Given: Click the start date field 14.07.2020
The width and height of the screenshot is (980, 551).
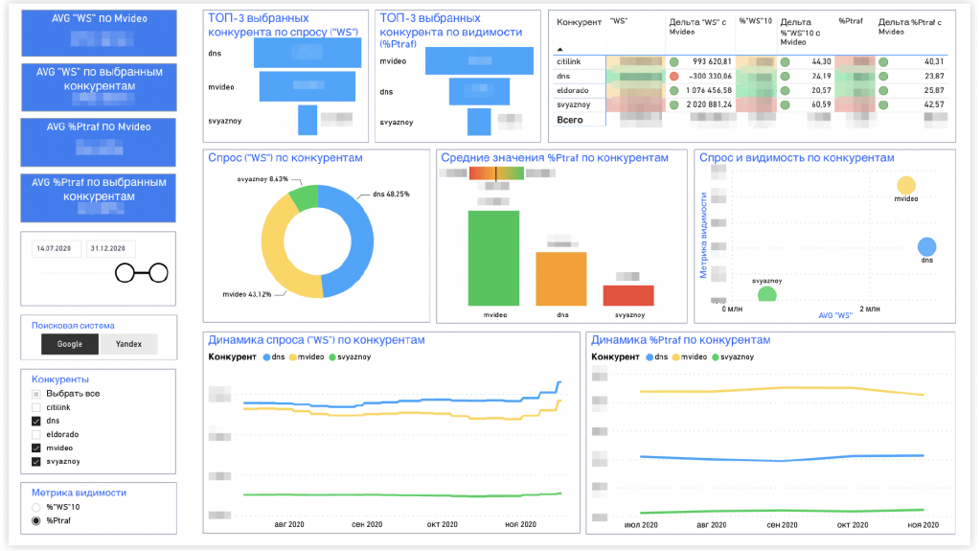Looking at the screenshot, I should point(57,249).
